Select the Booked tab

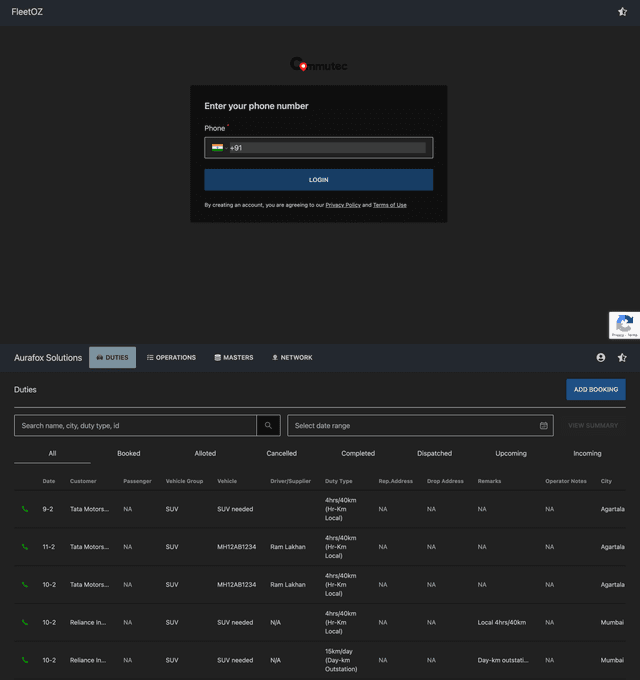pyautogui.click(x=129, y=453)
